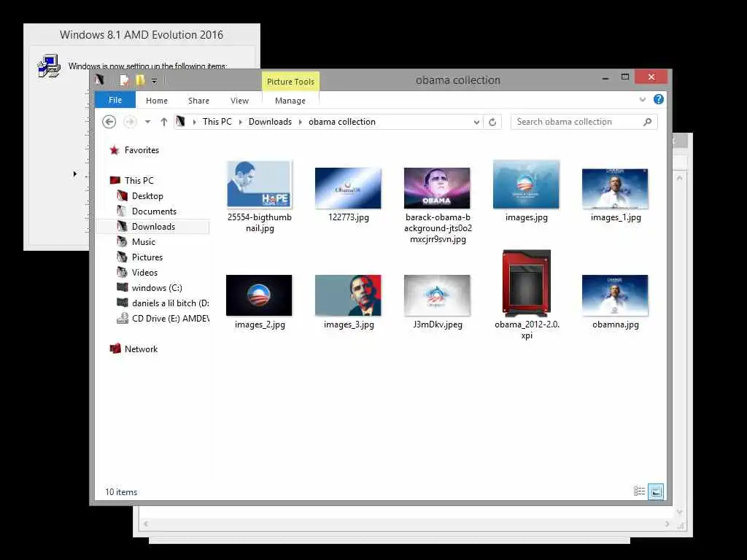Refresh the obama collection folder
The height and width of the screenshot is (560, 747).
(x=492, y=122)
